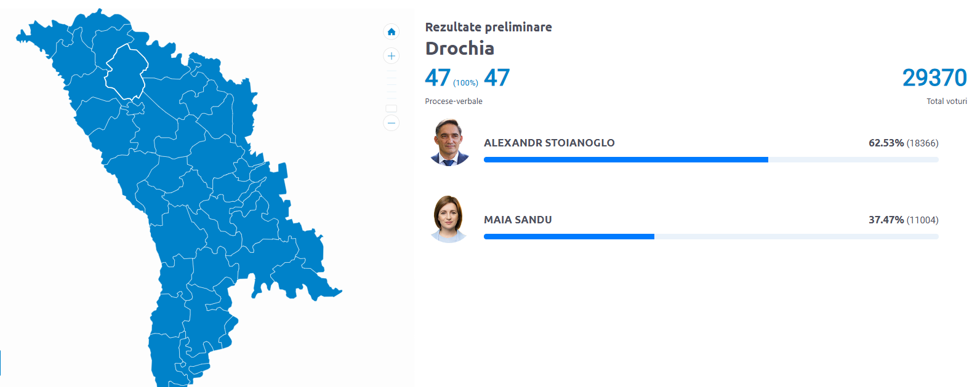Click Sandu's 37.47% result figure
980x387 pixels.
click(x=886, y=220)
